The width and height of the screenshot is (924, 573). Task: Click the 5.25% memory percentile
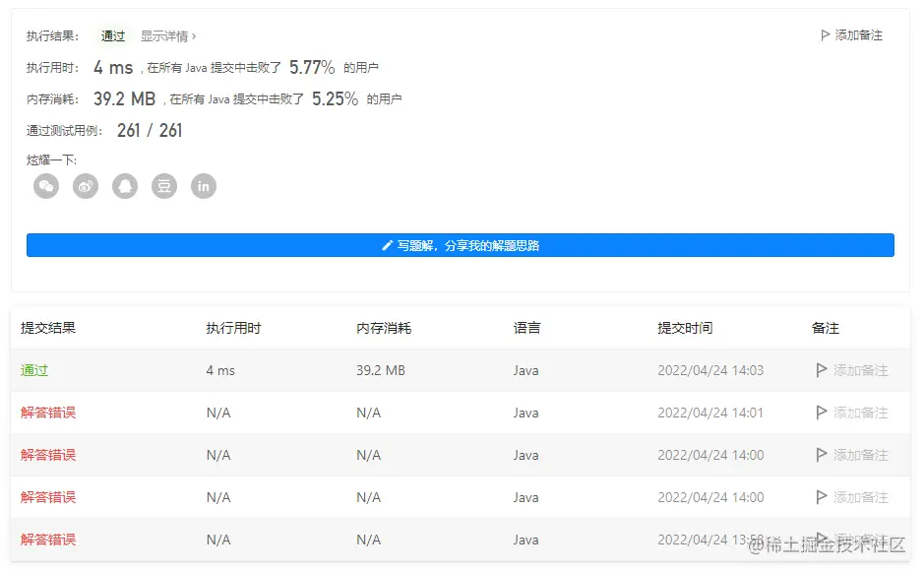[x=335, y=98]
